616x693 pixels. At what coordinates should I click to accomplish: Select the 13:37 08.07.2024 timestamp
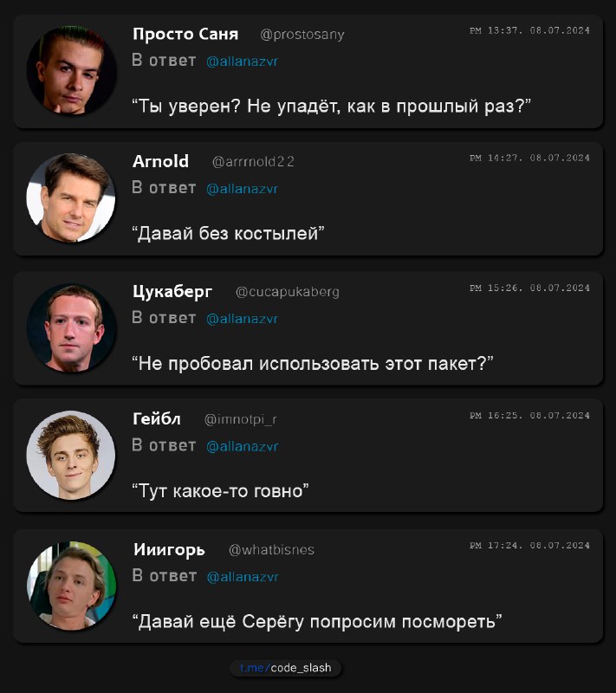529,30
